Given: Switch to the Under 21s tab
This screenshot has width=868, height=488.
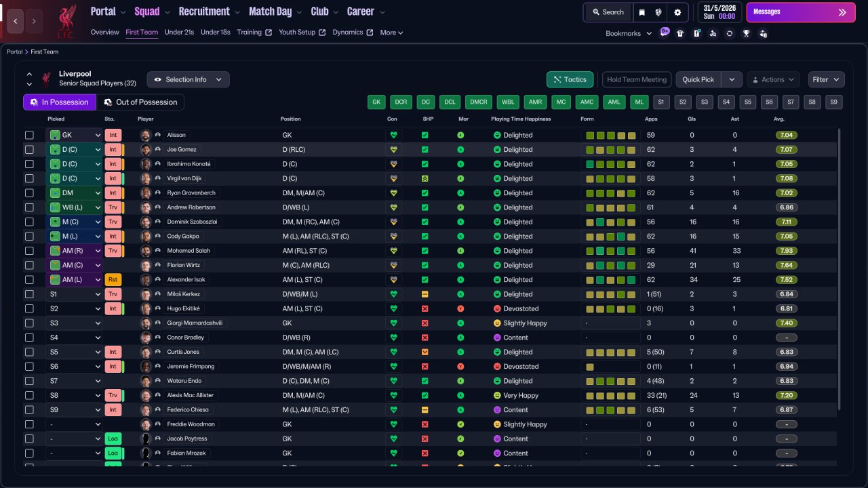Looking at the screenshot, I should point(179,33).
